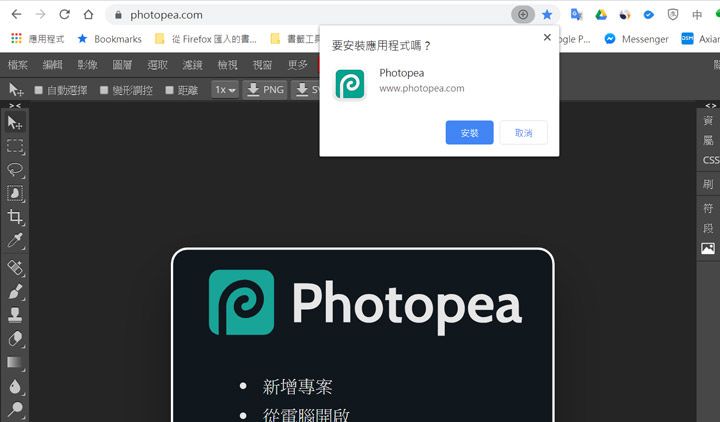
Task: Select the Move tool in left toolbar
Action: pyautogui.click(x=15, y=123)
